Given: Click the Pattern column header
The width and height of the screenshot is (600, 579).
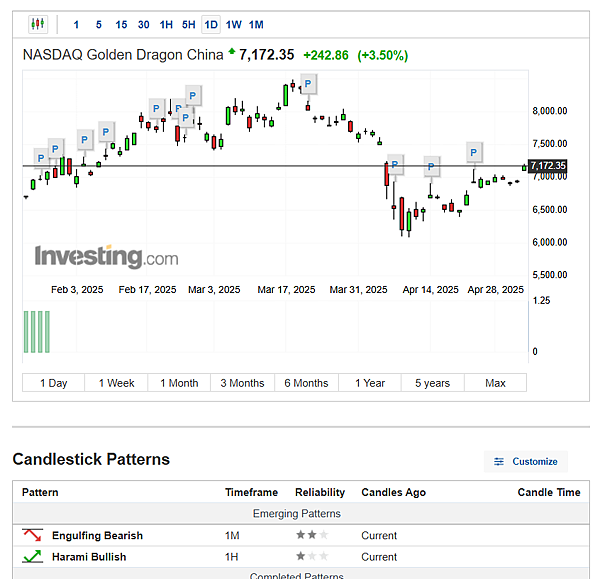Looking at the screenshot, I should coord(40,492).
